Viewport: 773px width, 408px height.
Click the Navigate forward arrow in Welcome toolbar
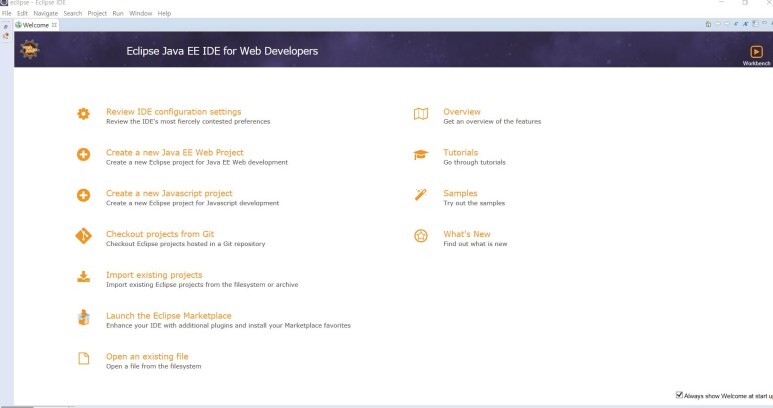[727, 24]
